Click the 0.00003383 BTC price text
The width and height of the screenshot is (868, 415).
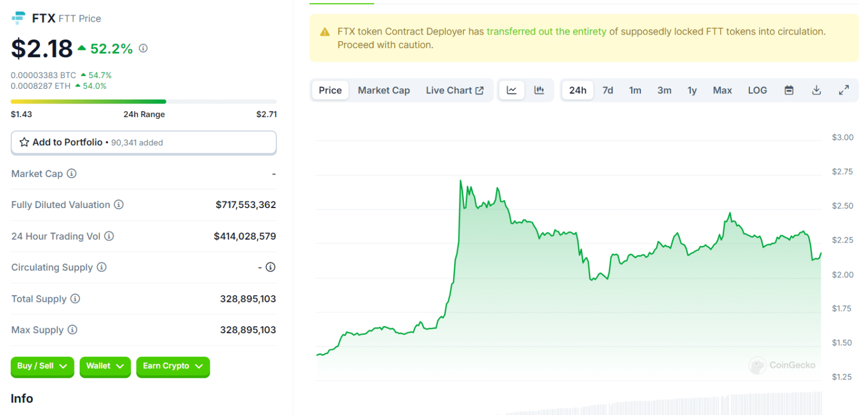tap(44, 75)
